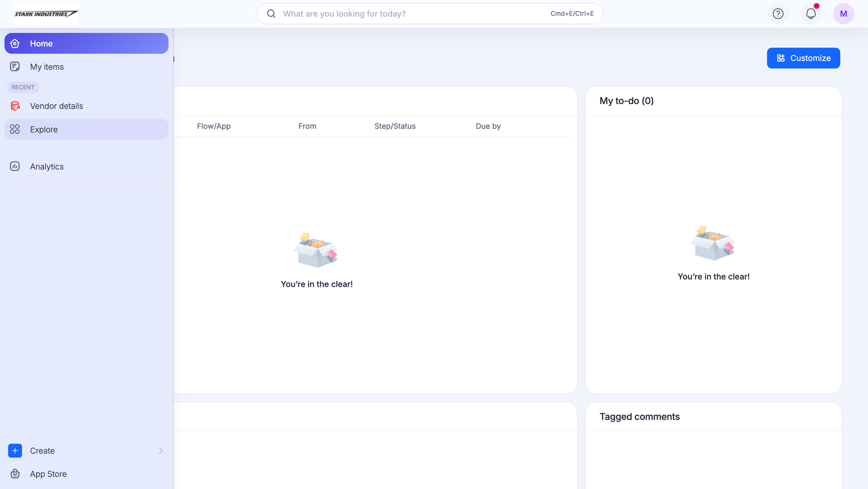
Task: Go to Home in the sidebar
Action: click(x=86, y=43)
